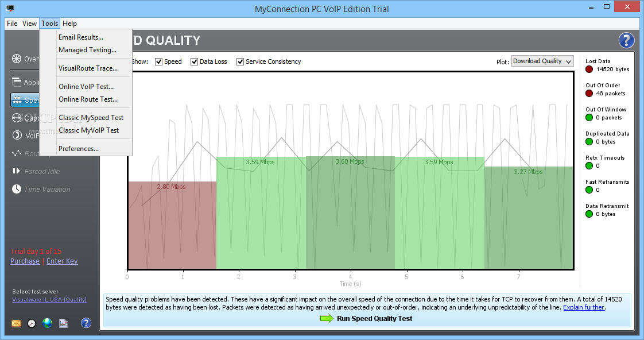Click the Trial day 1 of 15 text
Viewport: 644px width, 340px height.
click(36, 251)
